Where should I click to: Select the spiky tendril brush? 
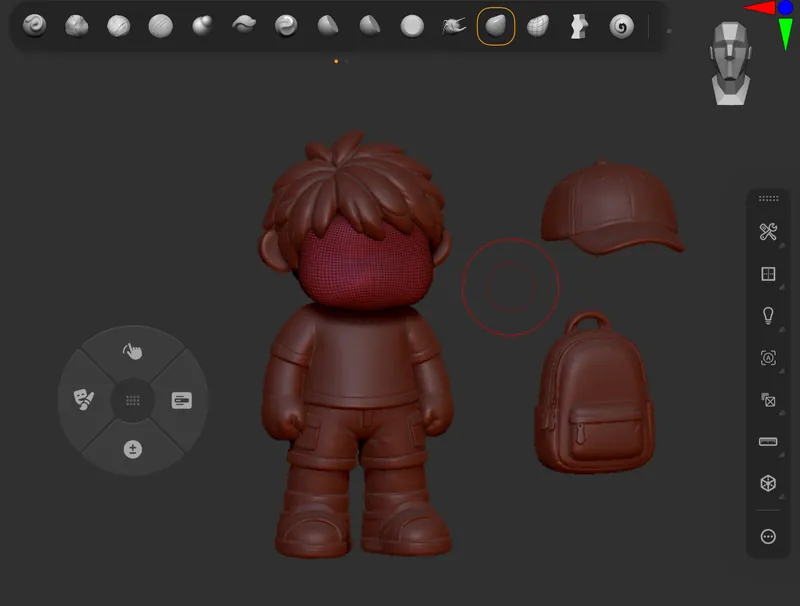click(454, 26)
